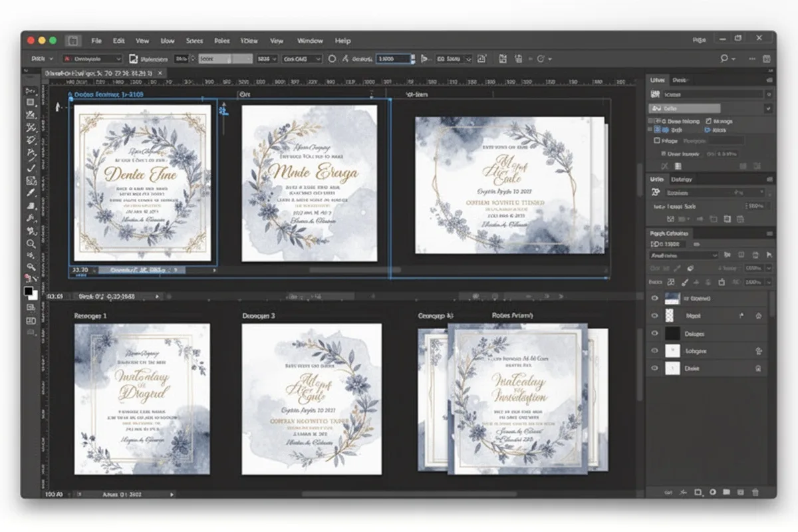Create a new layer with the new layer icon

[741, 492]
